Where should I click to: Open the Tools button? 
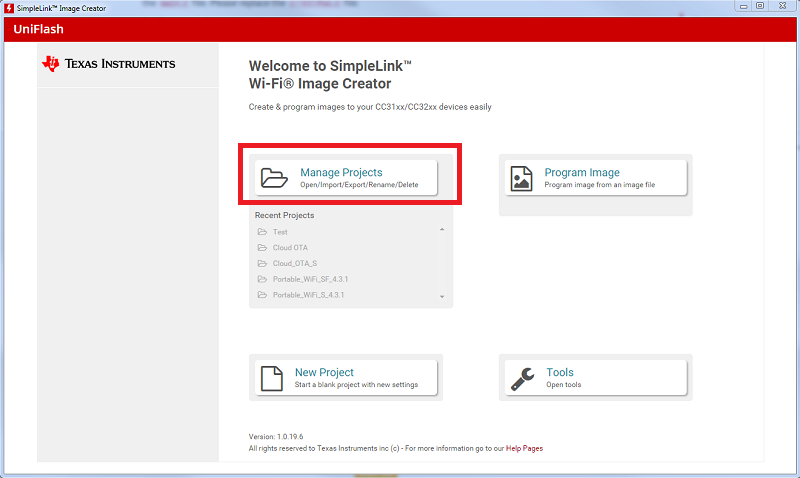[x=595, y=378]
